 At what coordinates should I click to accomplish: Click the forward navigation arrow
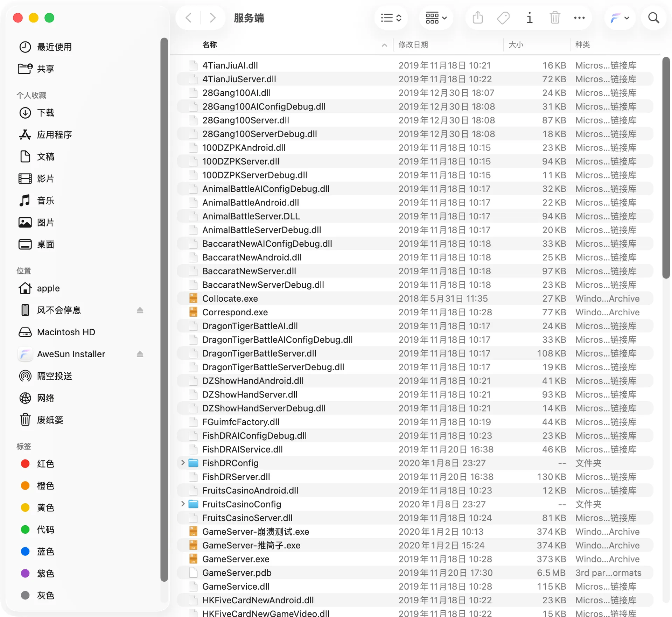[x=212, y=18]
